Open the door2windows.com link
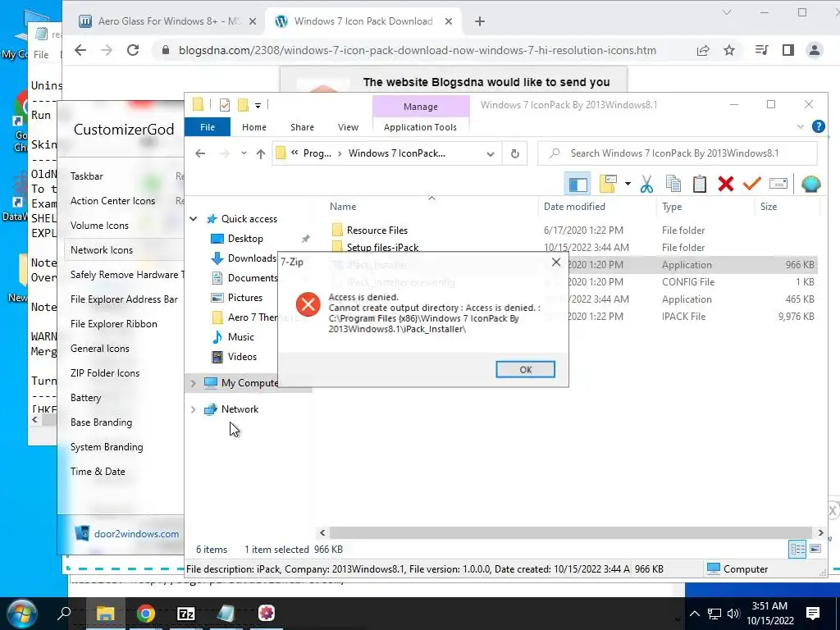 (x=137, y=534)
